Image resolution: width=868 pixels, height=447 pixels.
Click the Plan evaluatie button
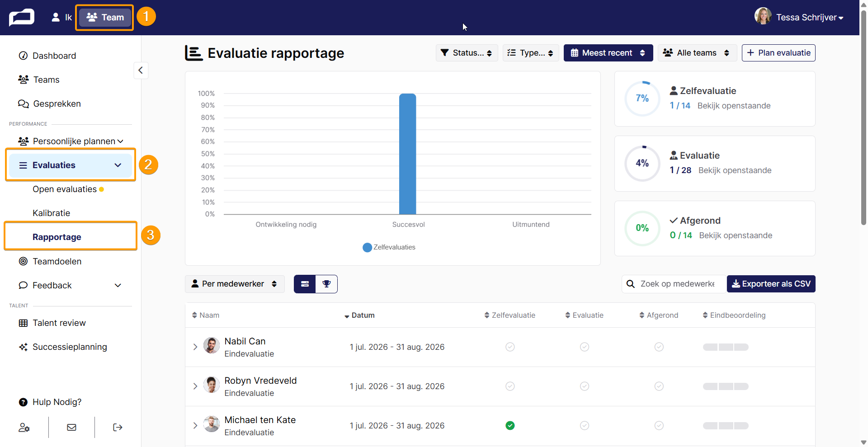tap(778, 53)
